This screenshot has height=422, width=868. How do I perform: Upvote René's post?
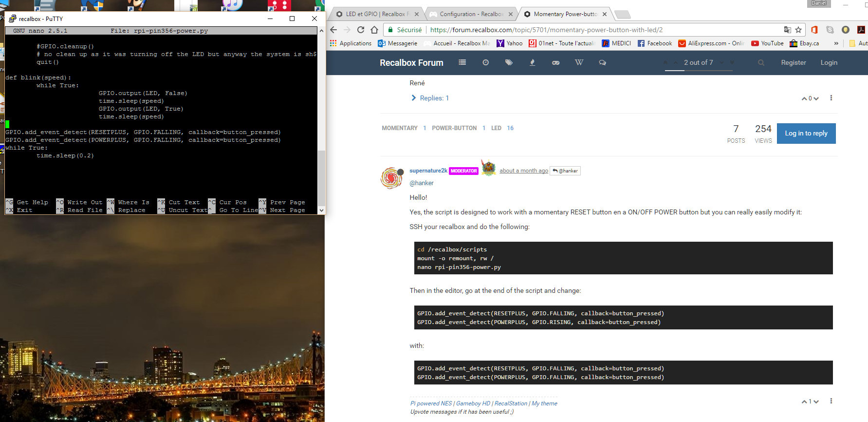(x=804, y=98)
